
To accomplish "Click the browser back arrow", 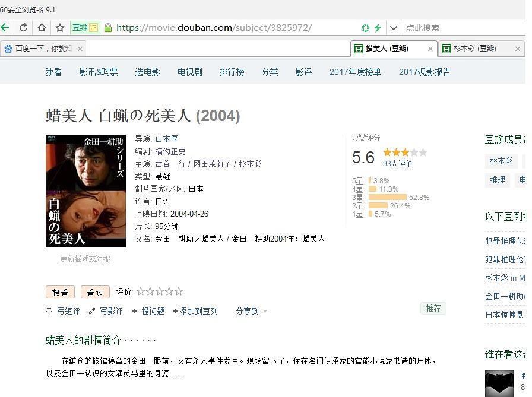I will click(5, 27).
